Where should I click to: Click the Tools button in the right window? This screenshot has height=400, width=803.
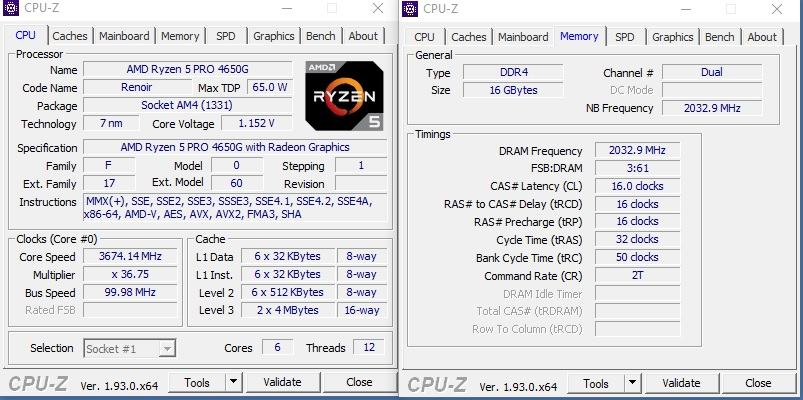point(596,383)
